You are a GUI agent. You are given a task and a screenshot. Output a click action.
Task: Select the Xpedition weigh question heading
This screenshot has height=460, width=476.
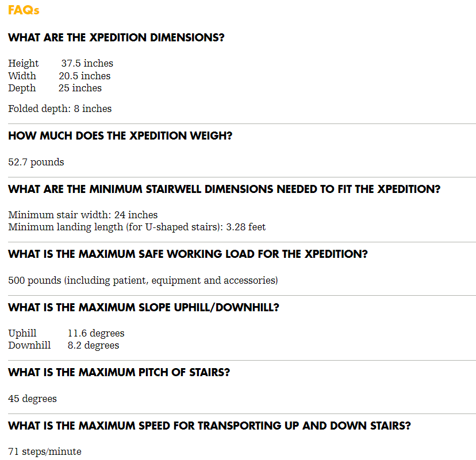tap(120, 136)
